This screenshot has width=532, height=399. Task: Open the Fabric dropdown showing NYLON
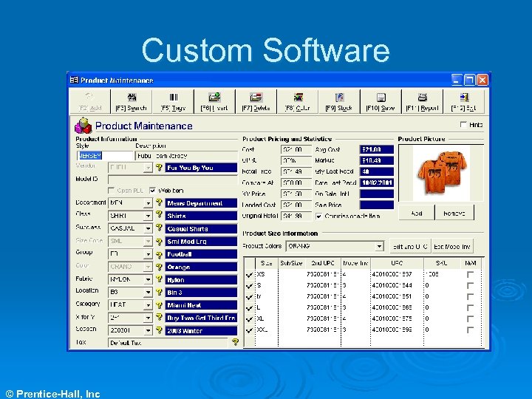click(x=148, y=279)
